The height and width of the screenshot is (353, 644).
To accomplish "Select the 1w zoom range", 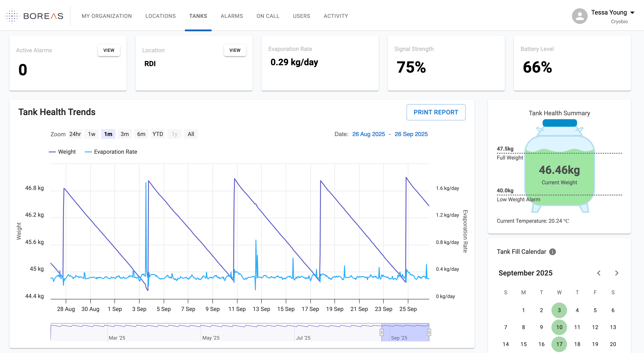I will point(91,134).
